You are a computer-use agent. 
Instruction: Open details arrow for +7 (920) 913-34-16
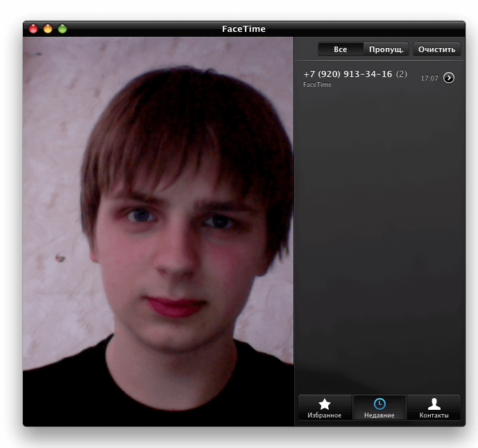[x=449, y=78]
